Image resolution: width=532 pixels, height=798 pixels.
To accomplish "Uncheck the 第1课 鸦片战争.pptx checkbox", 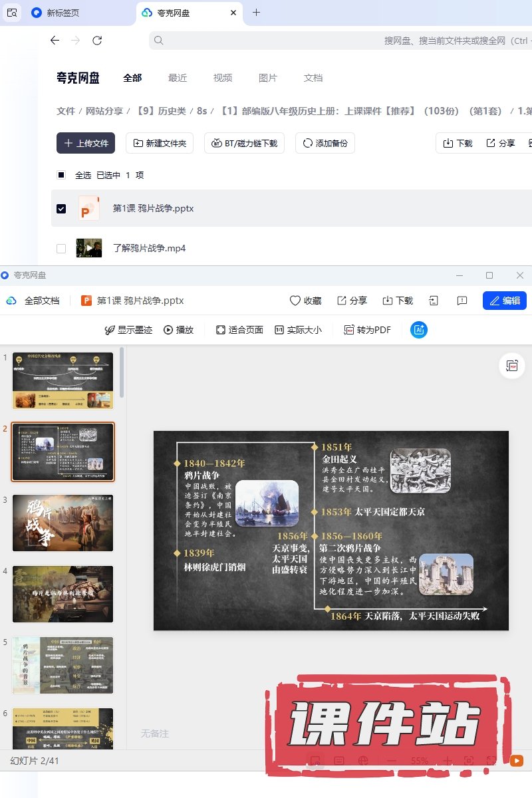I will [x=61, y=209].
